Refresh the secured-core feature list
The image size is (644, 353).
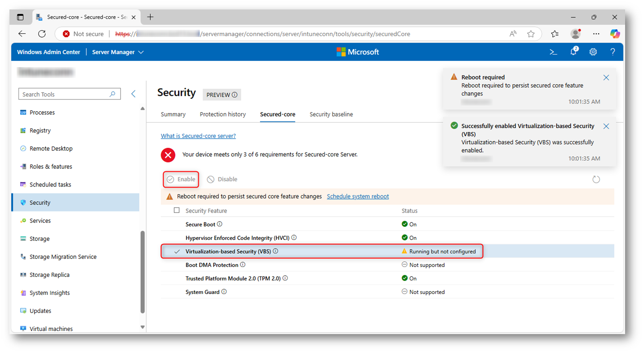[x=596, y=179]
